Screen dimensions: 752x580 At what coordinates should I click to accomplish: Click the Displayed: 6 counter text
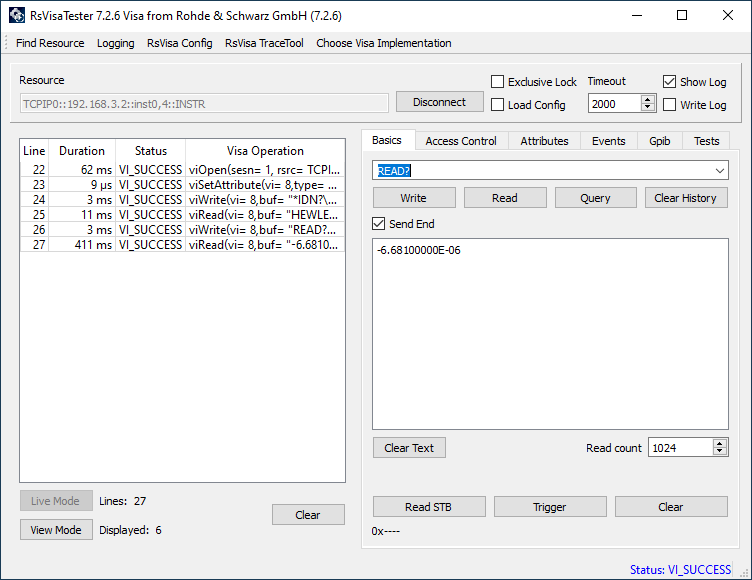click(x=130, y=530)
